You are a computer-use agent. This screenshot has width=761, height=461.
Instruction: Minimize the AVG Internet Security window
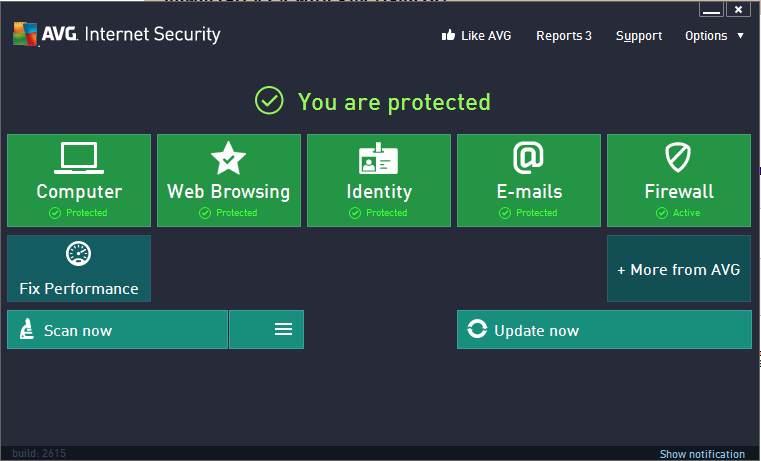click(712, 10)
